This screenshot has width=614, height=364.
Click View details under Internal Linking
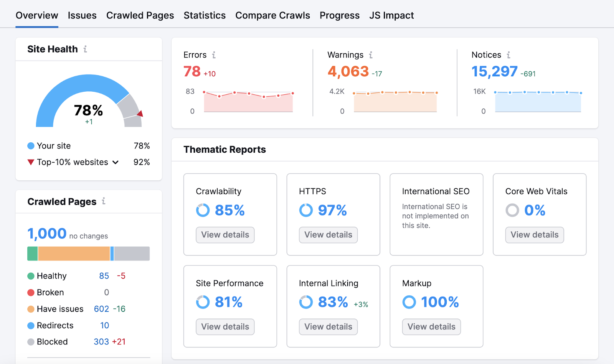click(328, 326)
